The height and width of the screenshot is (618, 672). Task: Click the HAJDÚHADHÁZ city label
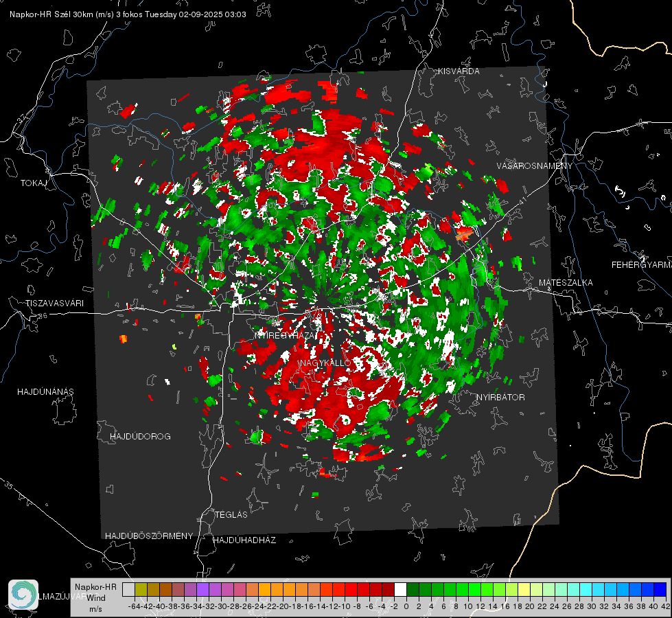(x=244, y=540)
